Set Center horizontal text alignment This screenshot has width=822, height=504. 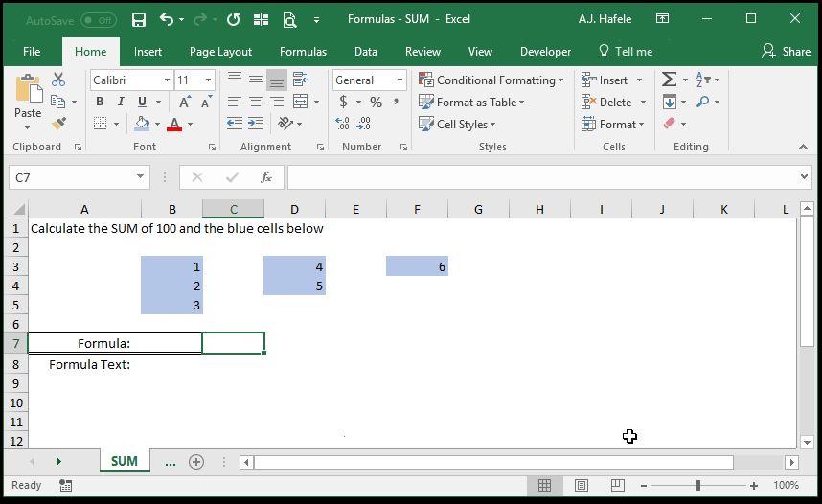point(256,102)
